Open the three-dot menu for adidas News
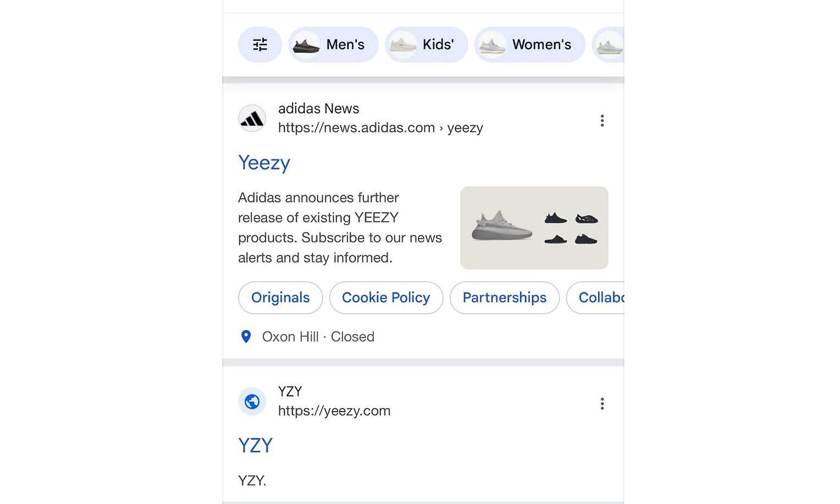The width and height of the screenshot is (840, 504). click(x=602, y=120)
